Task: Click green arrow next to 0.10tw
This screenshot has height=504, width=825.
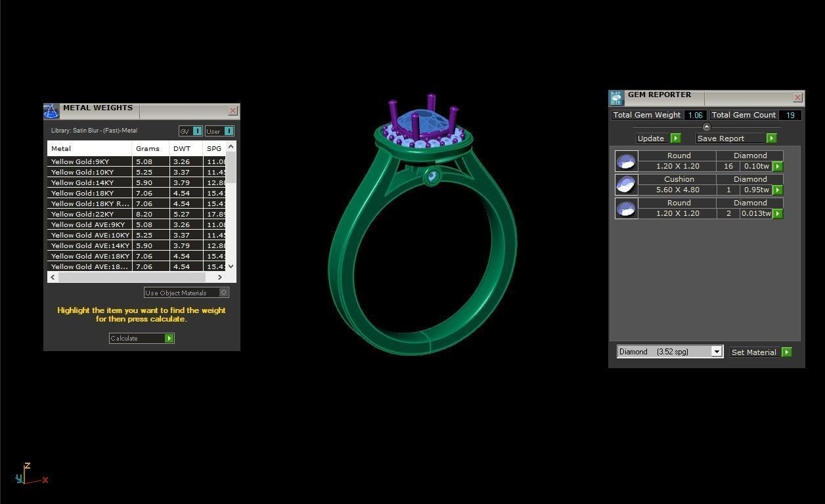Action: (x=778, y=167)
